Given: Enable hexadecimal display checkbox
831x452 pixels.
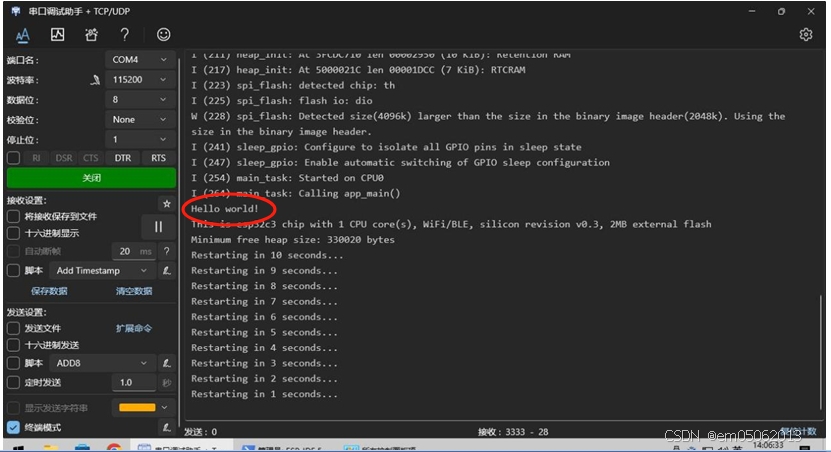Looking at the screenshot, I should 14,233.
